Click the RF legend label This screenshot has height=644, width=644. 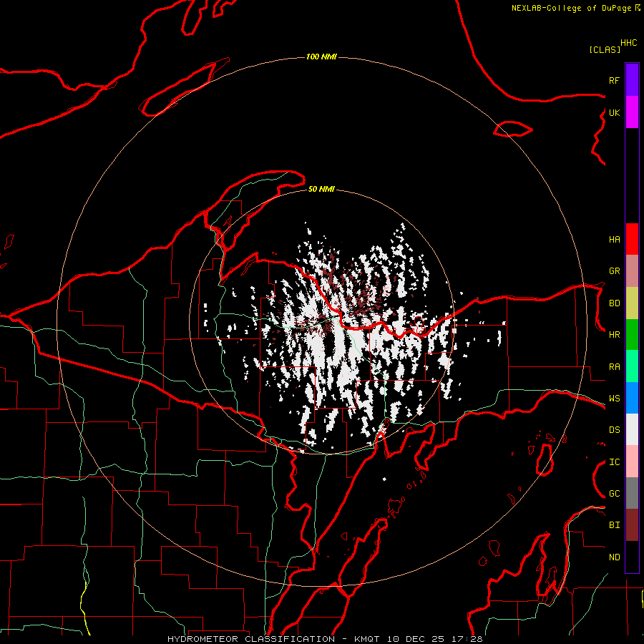click(614, 80)
